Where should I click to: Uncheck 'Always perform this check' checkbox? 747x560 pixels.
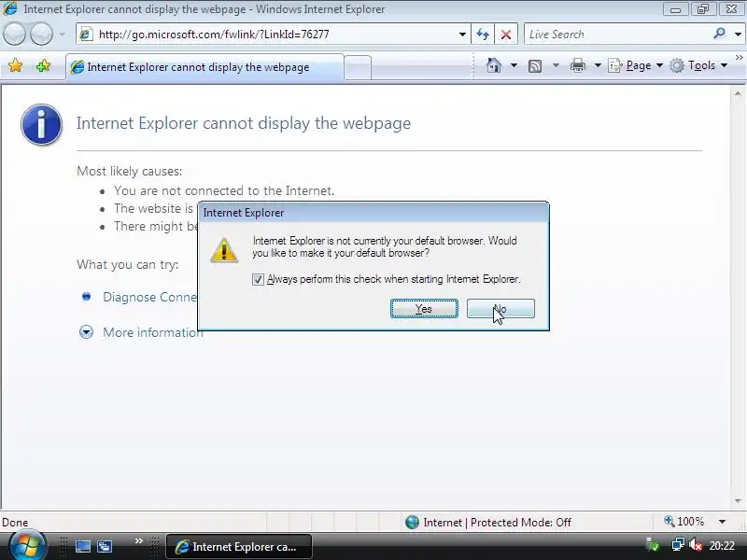pos(258,279)
